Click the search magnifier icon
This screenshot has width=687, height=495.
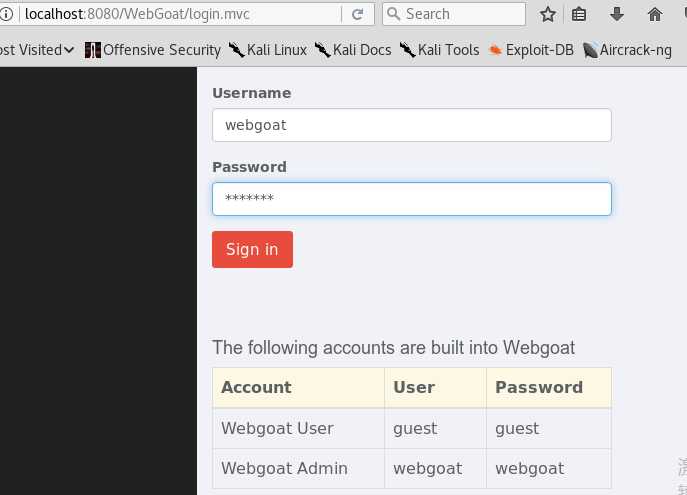pos(393,14)
